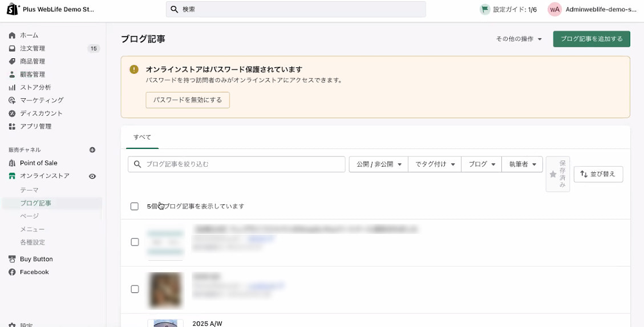Open 顧客管理 in sidebar
The height and width of the screenshot is (327, 644).
coord(33,75)
